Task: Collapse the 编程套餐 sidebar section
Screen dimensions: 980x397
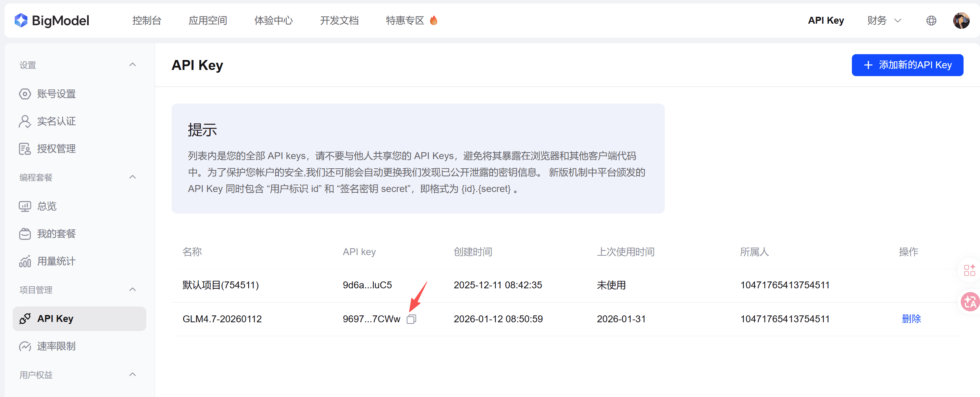Action: [133, 177]
